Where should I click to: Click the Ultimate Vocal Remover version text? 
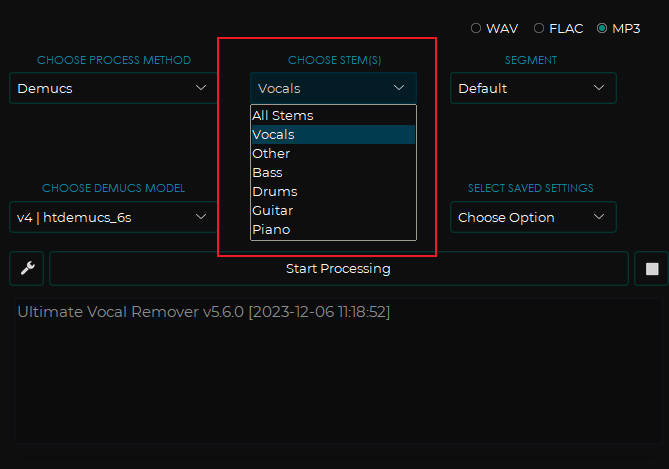203,313
